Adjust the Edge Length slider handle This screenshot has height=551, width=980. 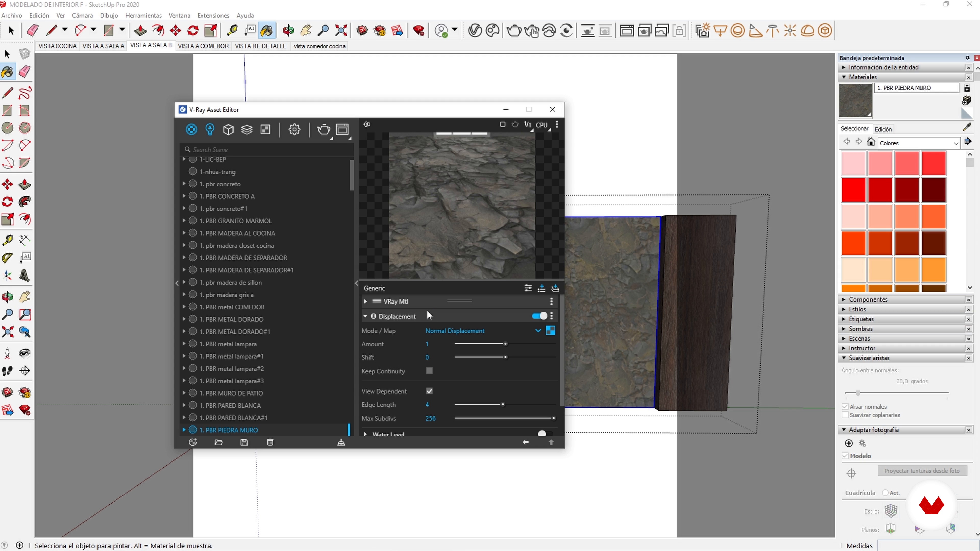tap(503, 404)
